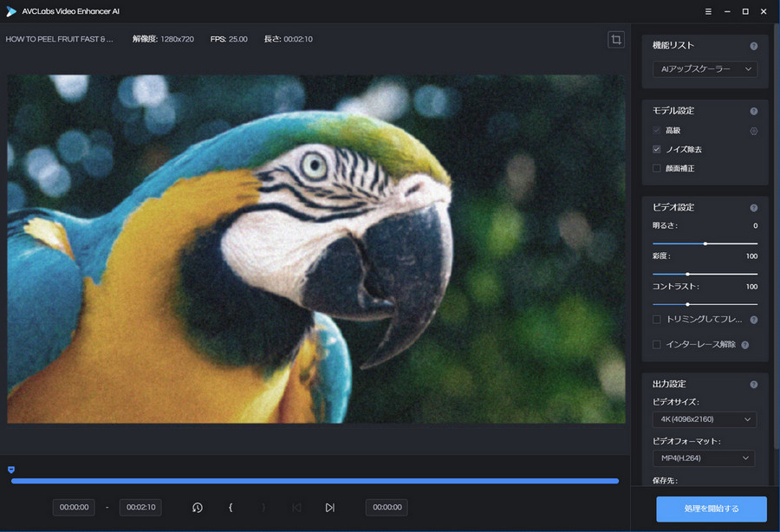Set trim end with right brace icon
Screen dimensions: 780x532
(x=263, y=508)
